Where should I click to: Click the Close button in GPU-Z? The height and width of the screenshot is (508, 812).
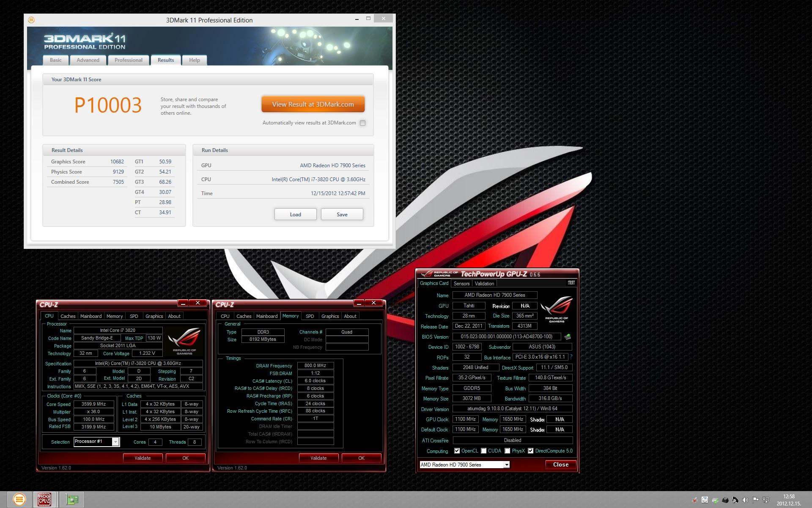click(x=560, y=464)
